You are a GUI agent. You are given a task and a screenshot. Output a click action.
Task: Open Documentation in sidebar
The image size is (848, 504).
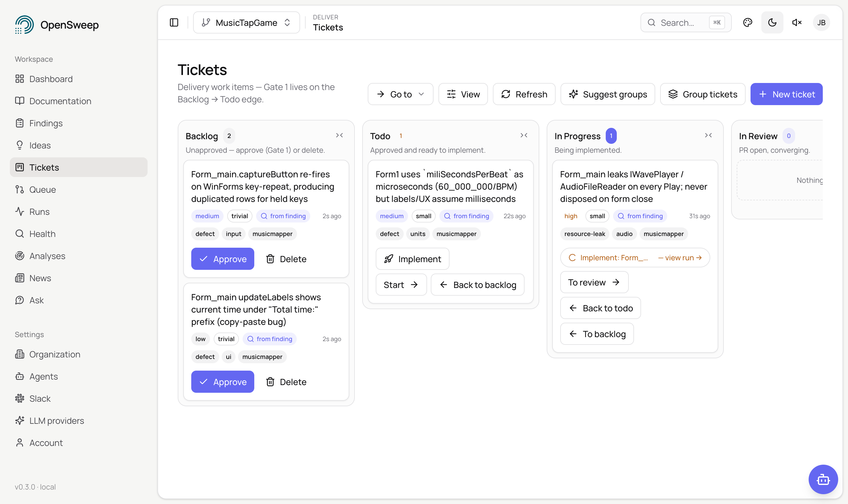click(78, 101)
